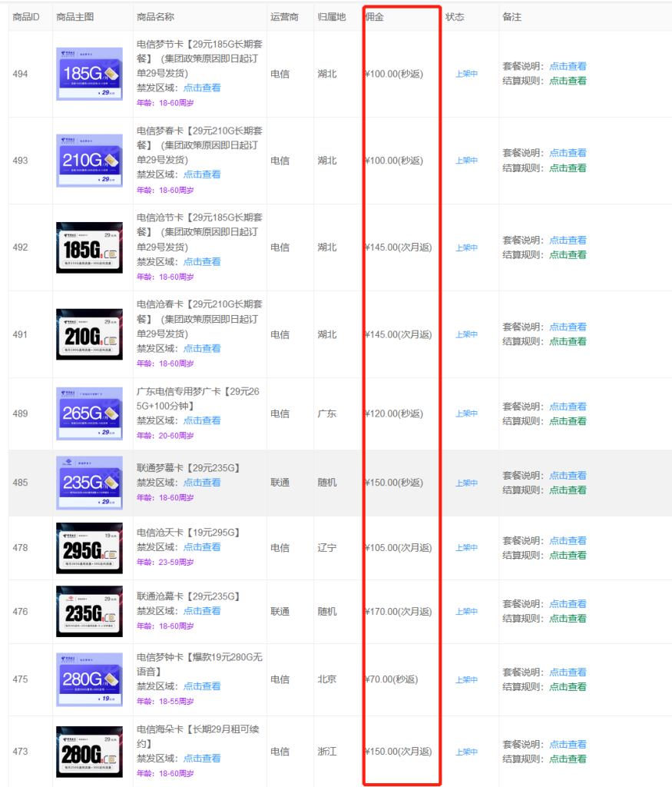Open the 235G thumbnail for product 485
Viewport: 672px width, 787px height.
click(x=89, y=483)
